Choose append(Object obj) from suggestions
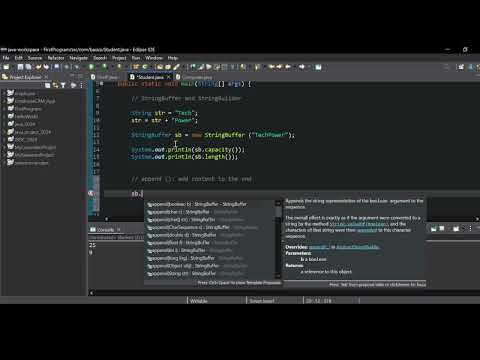 [210, 266]
